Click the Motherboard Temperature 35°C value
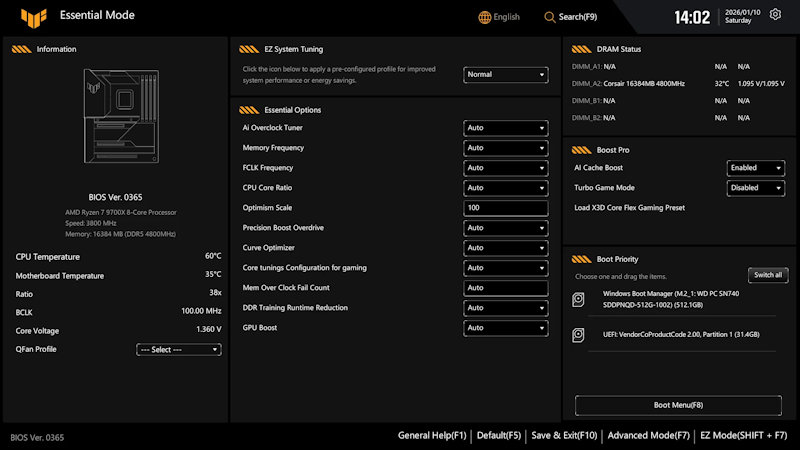800x450 pixels. [213, 274]
